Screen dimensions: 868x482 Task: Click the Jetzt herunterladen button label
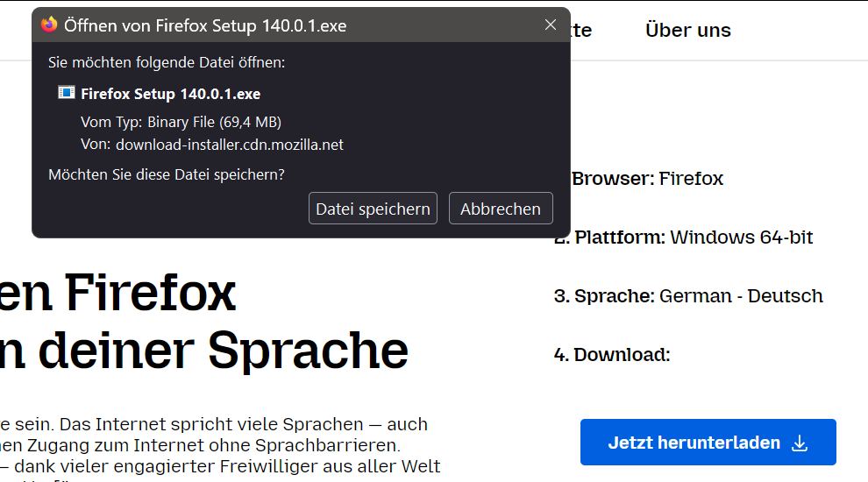[x=694, y=443]
